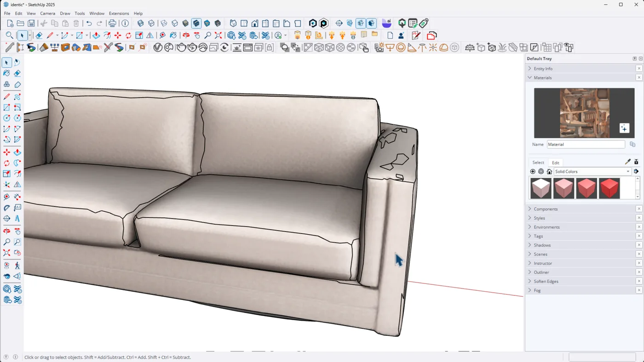The height and width of the screenshot is (362, 644).
Task: Pick the material eyedropper sample tool
Action: tap(627, 162)
